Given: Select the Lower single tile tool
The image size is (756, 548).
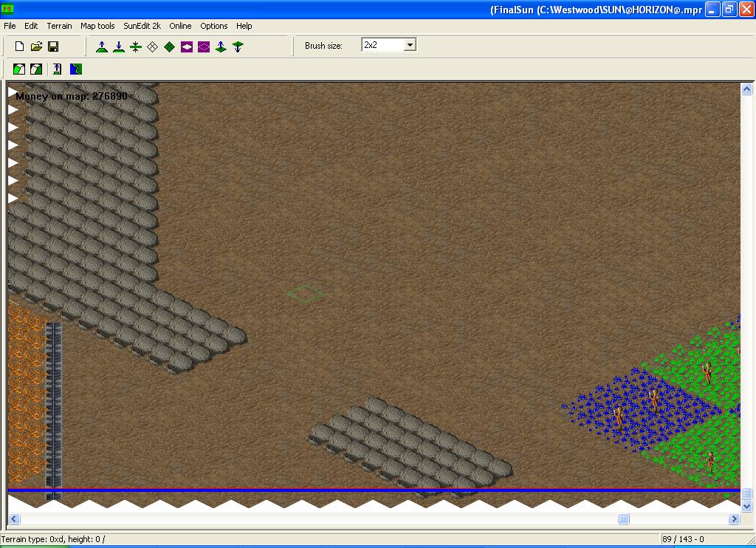Looking at the screenshot, I should pyautogui.click(x=238, y=47).
